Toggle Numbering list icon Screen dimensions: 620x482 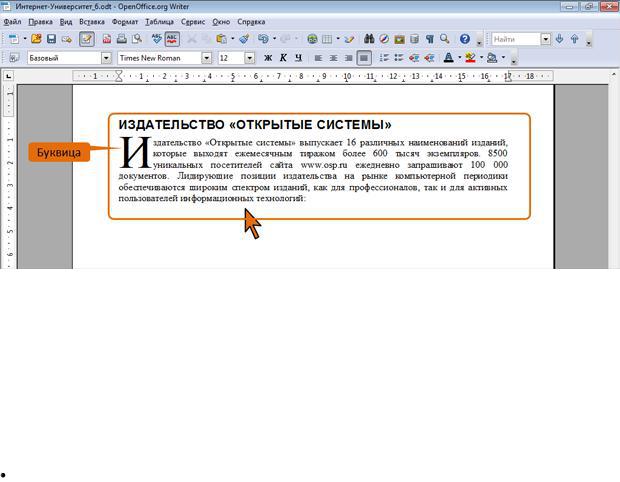click(x=384, y=58)
